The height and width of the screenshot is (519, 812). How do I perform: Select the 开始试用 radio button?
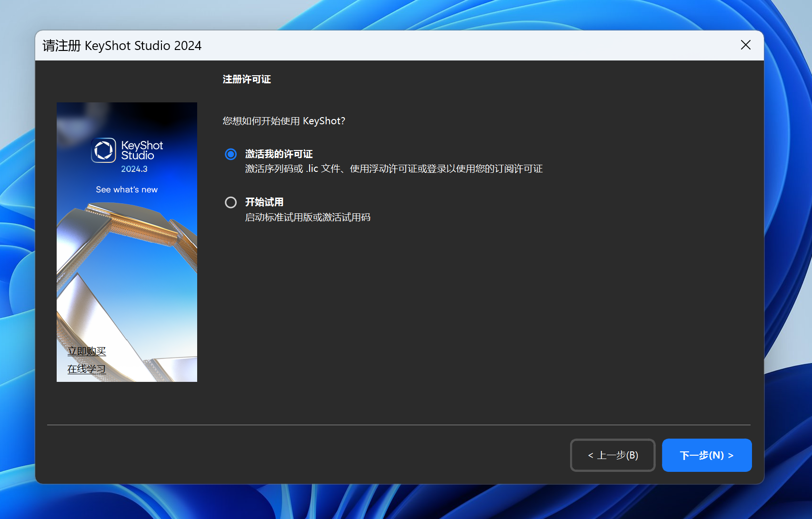(231, 203)
